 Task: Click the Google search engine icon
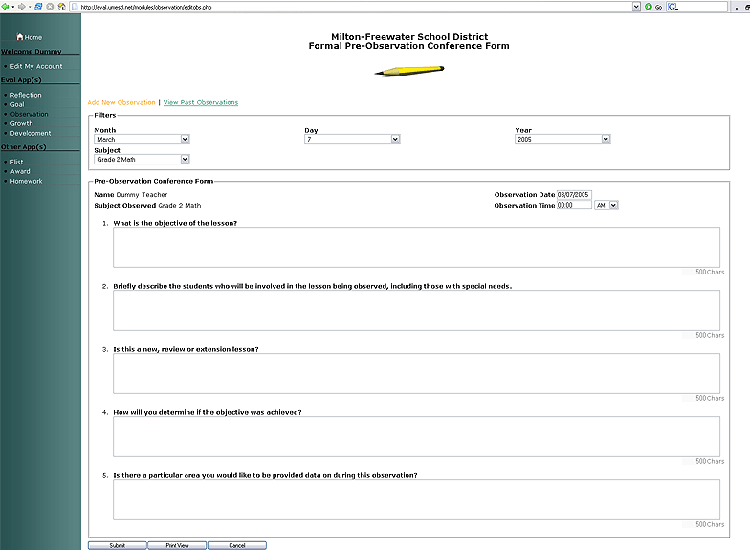tap(673, 7)
